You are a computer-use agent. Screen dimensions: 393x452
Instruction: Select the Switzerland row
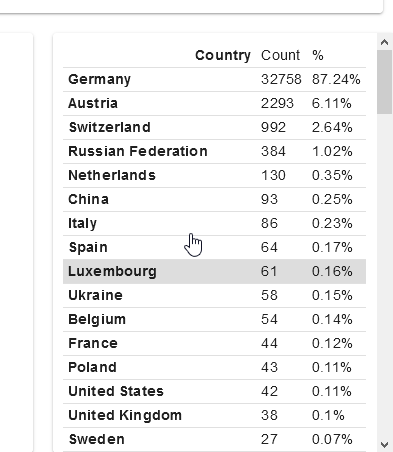214,128
